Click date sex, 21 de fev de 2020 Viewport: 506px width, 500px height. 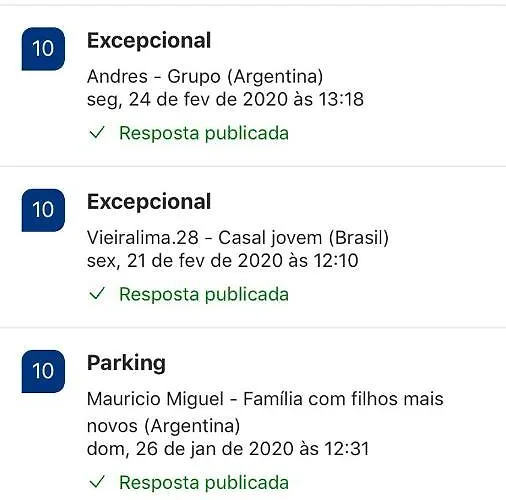(x=185, y=261)
